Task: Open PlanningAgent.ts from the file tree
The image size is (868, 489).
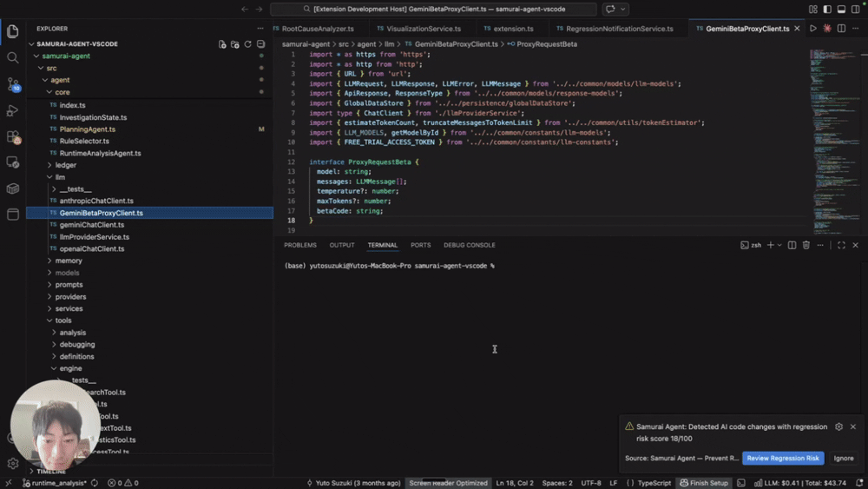Action: [x=87, y=129]
